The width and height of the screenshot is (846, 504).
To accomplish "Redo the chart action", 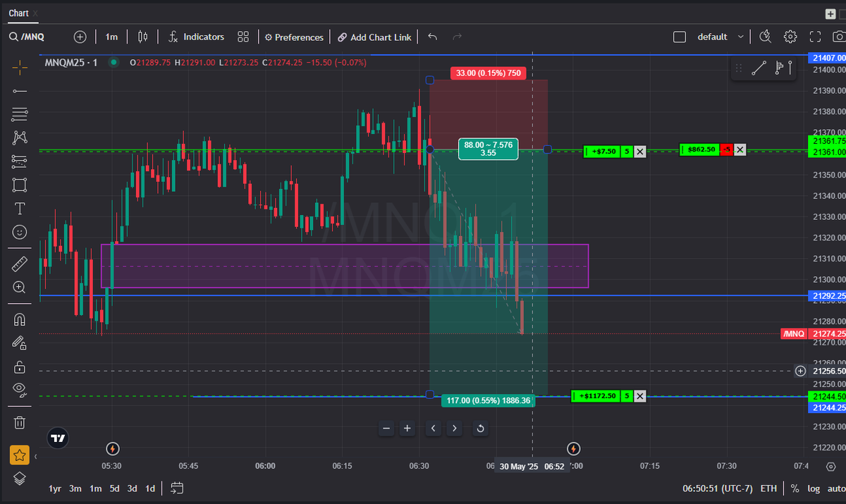I will 457,37.
